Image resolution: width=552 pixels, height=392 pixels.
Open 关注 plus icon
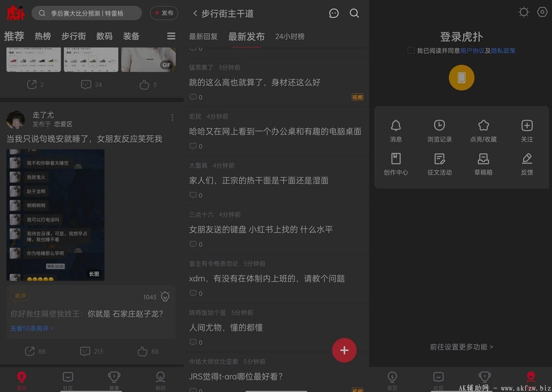point(527,130)
